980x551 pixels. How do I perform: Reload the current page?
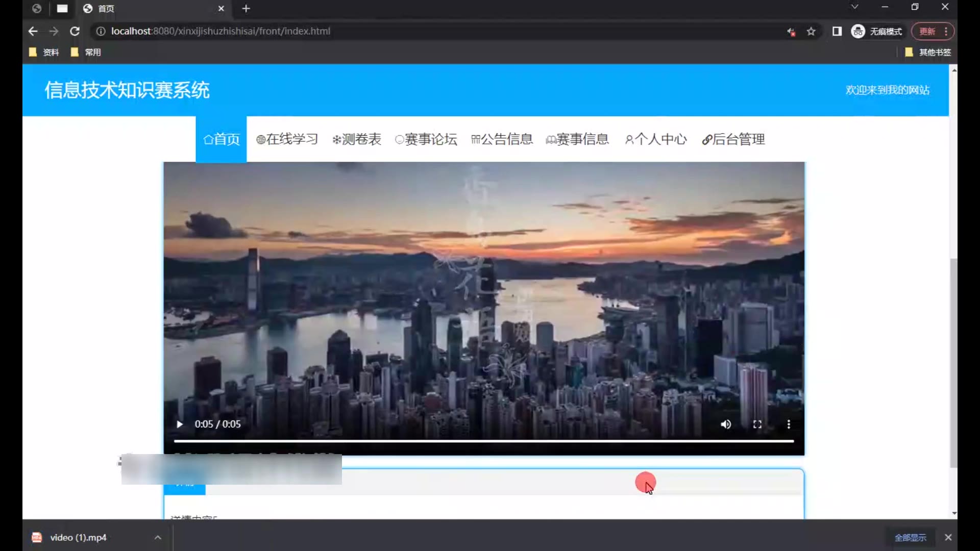click(x=75, y=31)
